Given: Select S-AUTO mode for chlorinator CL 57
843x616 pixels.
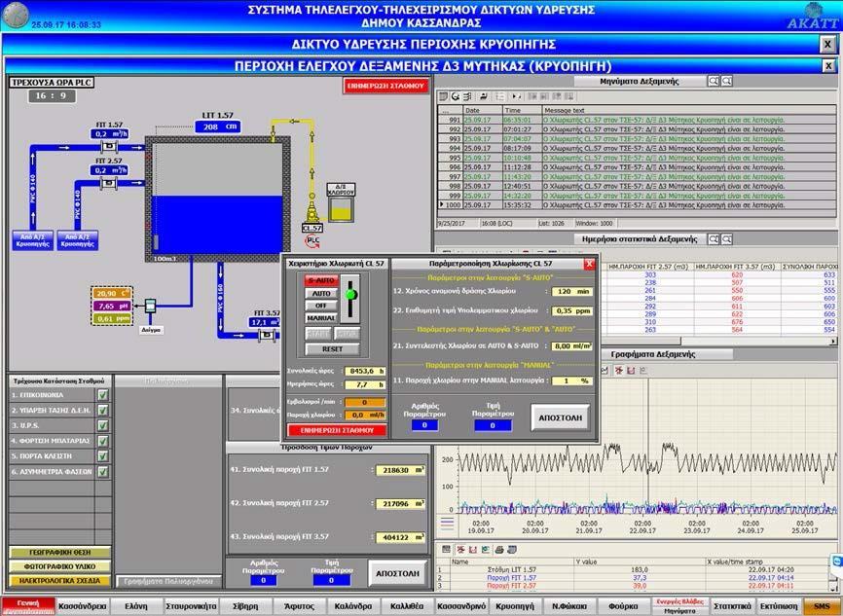Looking at the screenshot, I should [321, 280].
